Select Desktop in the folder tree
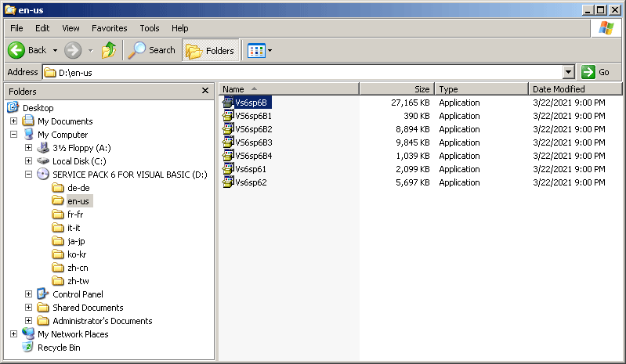 (38, 108)
